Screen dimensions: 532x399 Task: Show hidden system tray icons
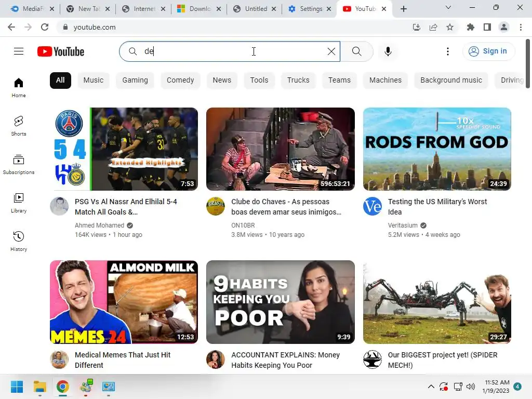(431, 387)
